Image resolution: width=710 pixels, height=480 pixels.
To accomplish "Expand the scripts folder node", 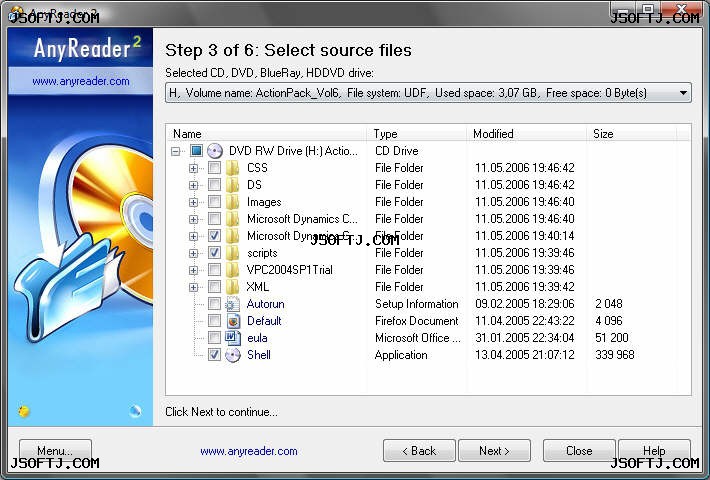I will pyautogui.click(x=193, y=253).
